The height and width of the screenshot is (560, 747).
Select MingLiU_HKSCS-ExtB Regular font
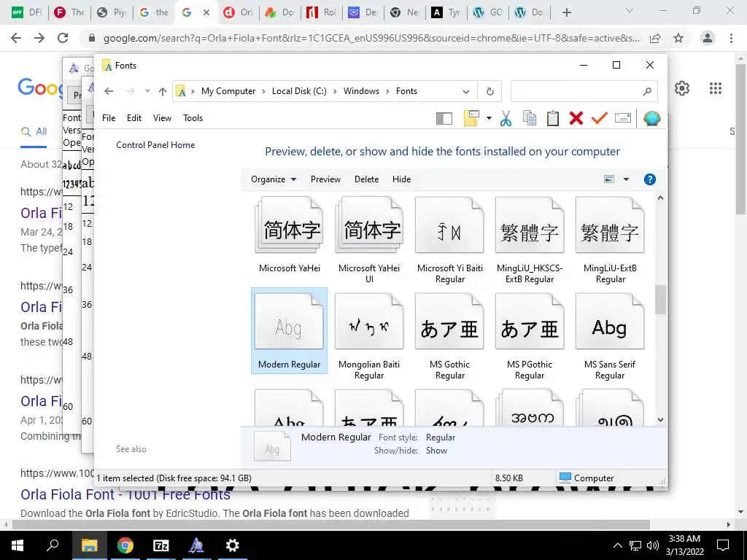pyautogui.click(x=530, y=241)
